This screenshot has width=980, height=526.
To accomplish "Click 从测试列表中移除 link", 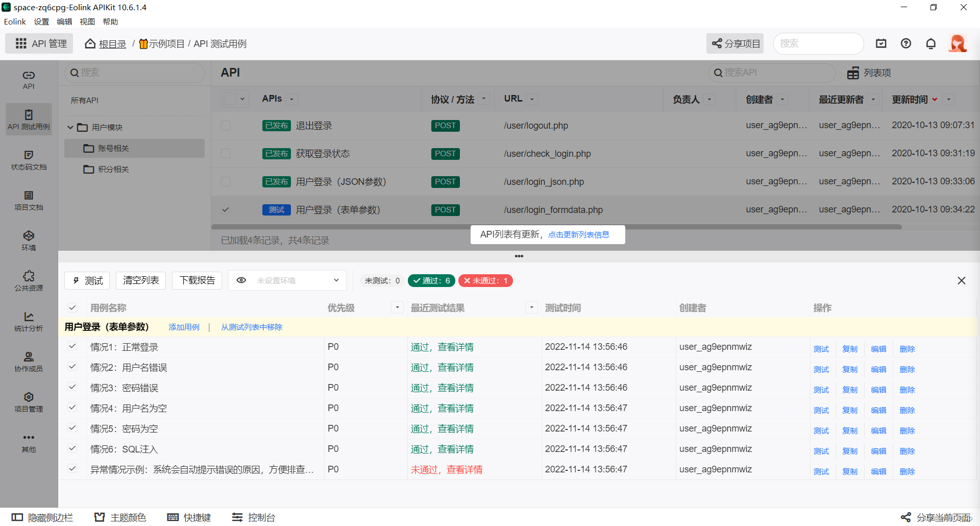I will [252, 327].
